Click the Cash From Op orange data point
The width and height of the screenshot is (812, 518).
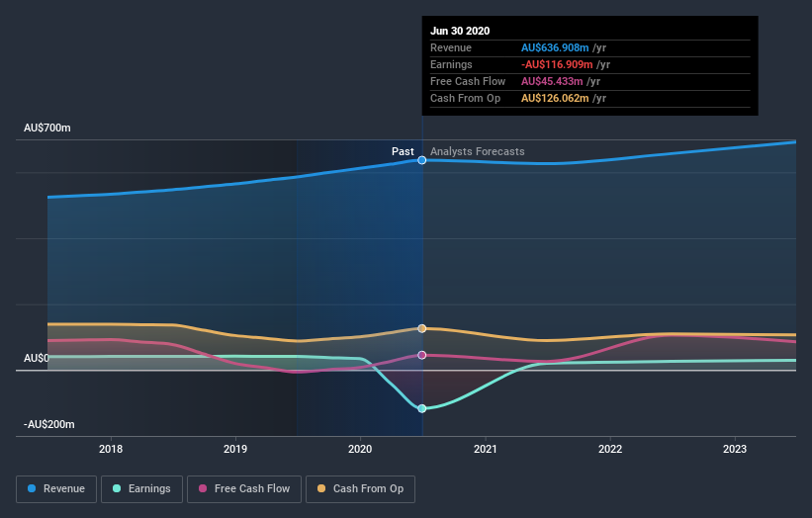422,328
